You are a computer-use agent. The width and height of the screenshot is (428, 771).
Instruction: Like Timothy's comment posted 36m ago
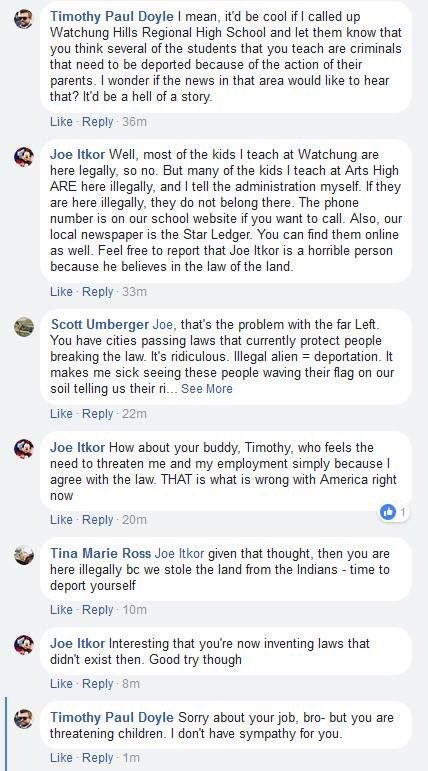[61, 121]
